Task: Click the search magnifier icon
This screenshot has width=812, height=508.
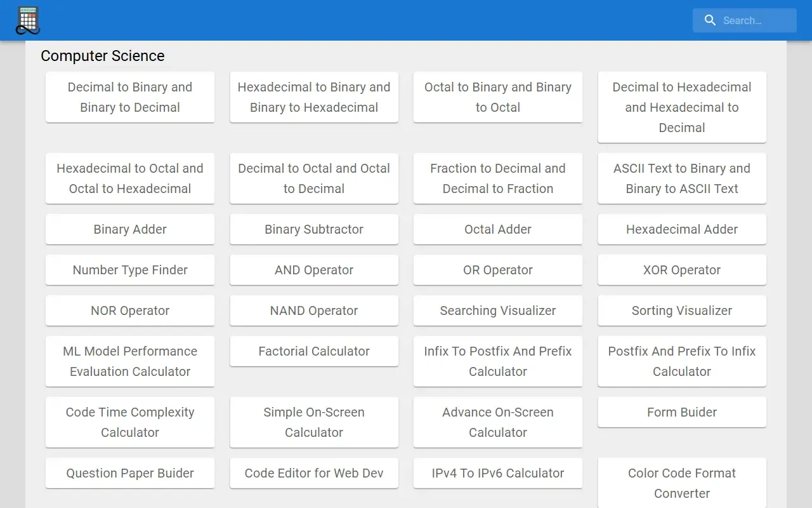Action: pos(710,20)
